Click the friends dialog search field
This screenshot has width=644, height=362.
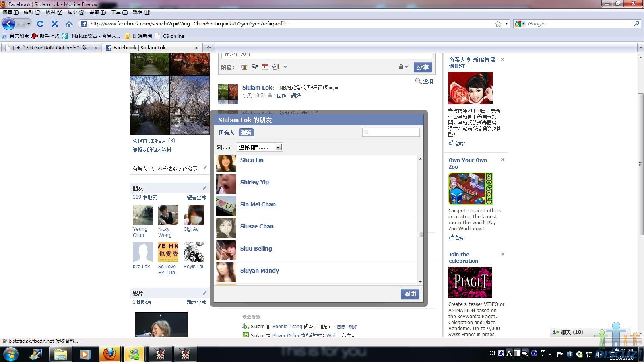(x=391, y=132)
